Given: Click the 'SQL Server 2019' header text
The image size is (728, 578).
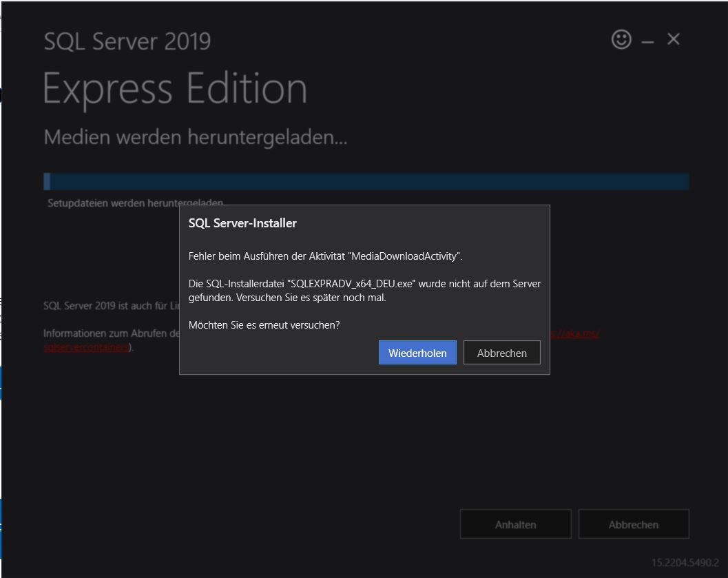Looking at the screenshot, I should (x=127, y=41).
